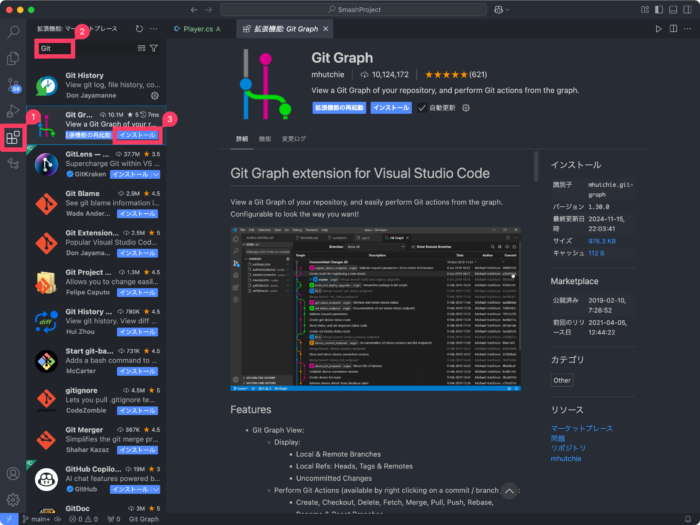Open Source Control view with badge

[x=13, y=84]
